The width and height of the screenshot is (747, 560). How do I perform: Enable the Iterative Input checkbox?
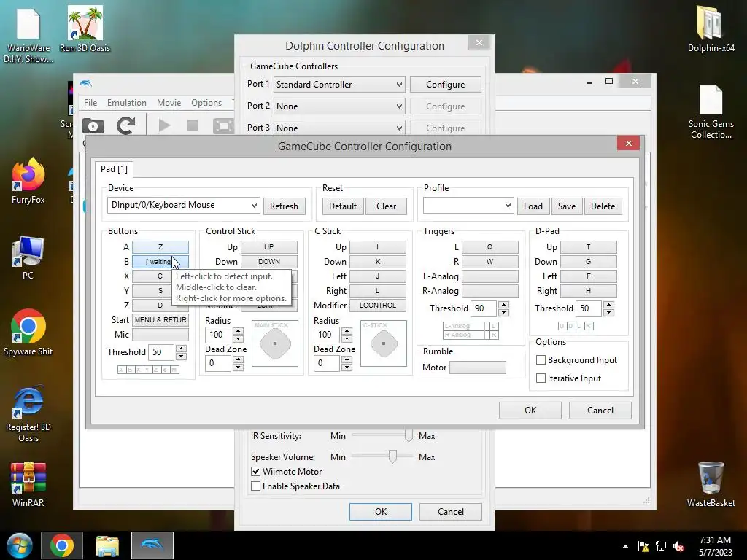coord(541,378)
